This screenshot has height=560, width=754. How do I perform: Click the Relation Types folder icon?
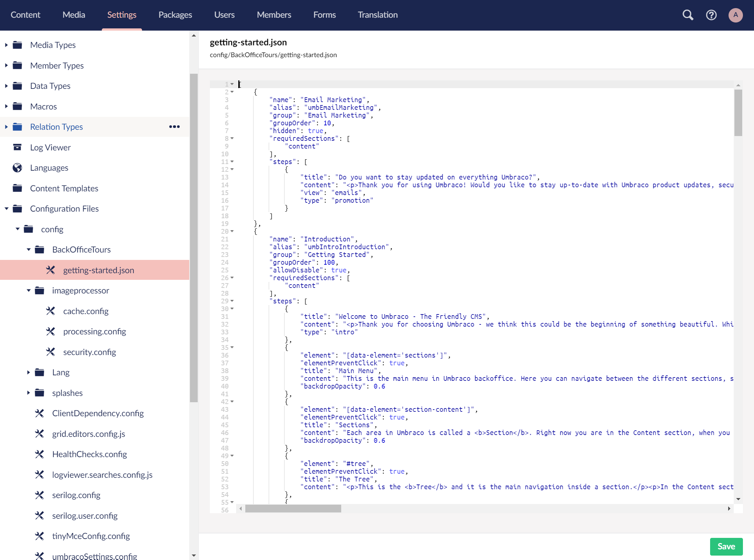tap(17, 127)
